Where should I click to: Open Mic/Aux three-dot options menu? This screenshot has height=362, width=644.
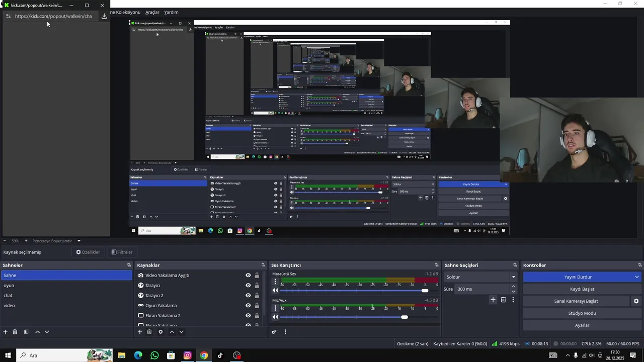point(275,308)
